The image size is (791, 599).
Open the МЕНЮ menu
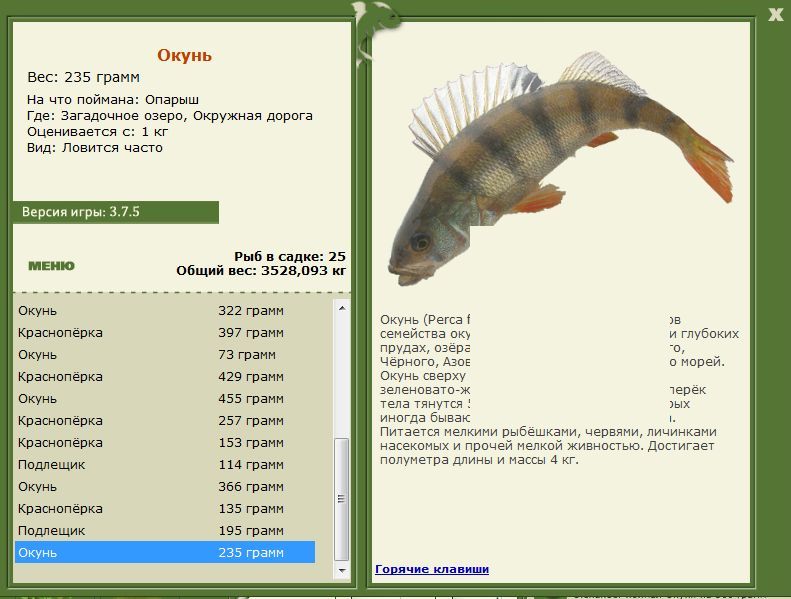coord(51,266)
